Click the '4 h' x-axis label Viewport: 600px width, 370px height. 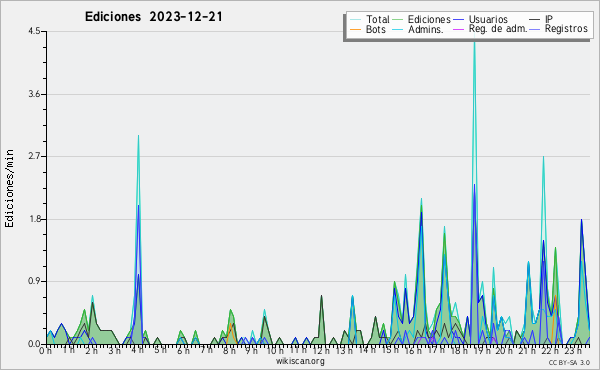[137, 350]
